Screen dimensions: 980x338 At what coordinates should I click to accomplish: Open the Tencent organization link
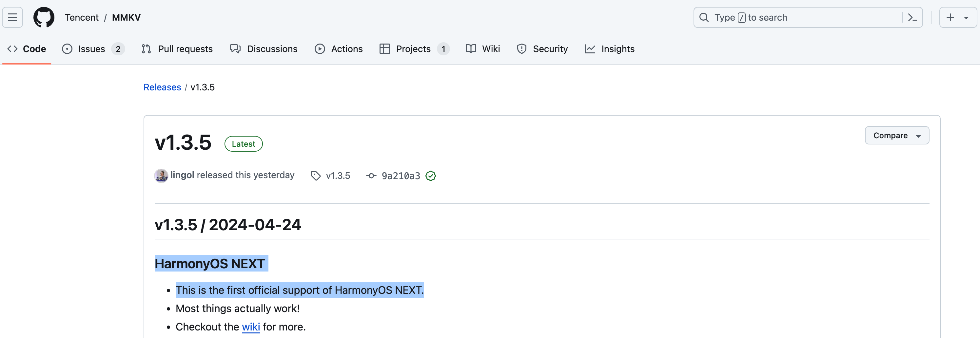[x=81, y=17]
